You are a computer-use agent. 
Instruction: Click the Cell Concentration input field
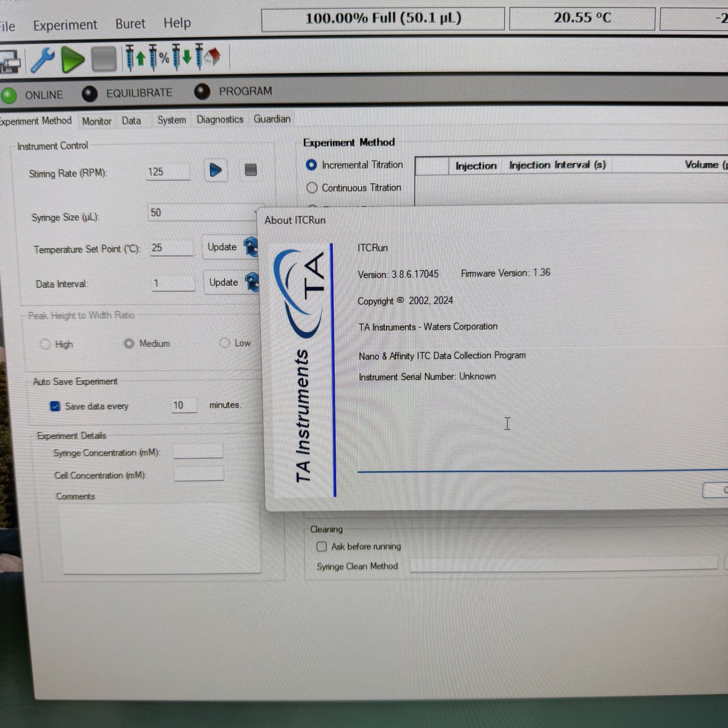pyautogui.click(x=199, y=473)
